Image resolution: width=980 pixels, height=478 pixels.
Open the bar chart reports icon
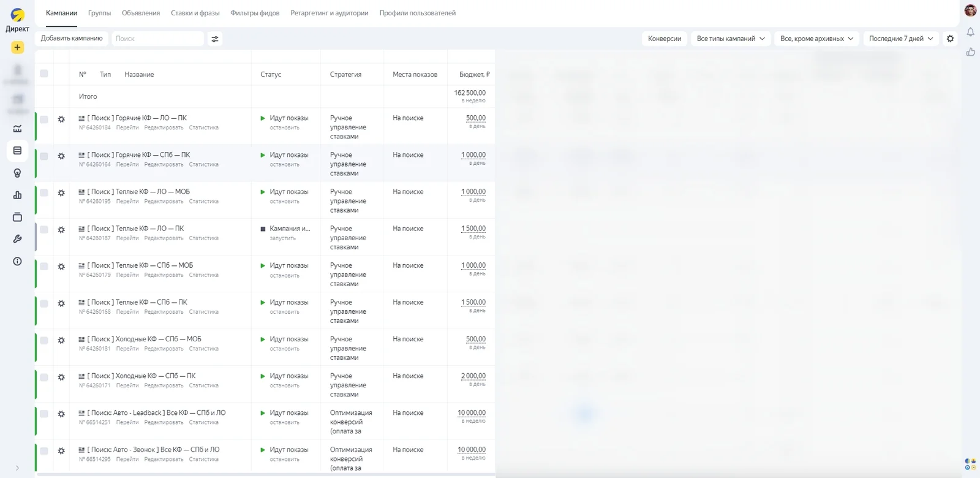17,195
